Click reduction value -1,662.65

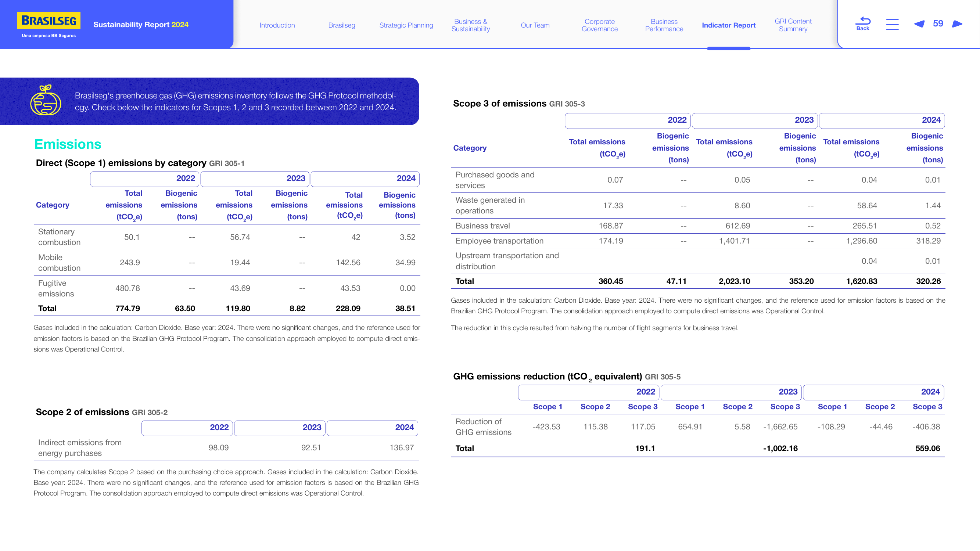780,426
